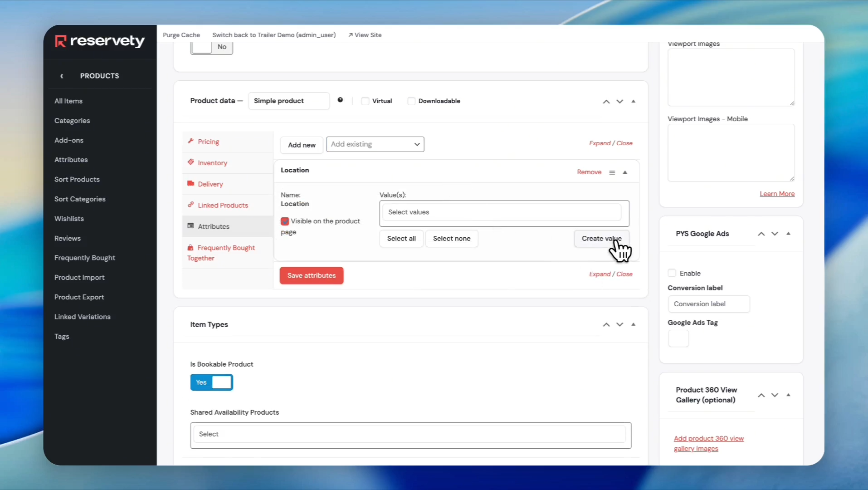This screenshot has height=490, width=868.
Task: Open the Delivery product data tab
Action: [x=228, y=184]
